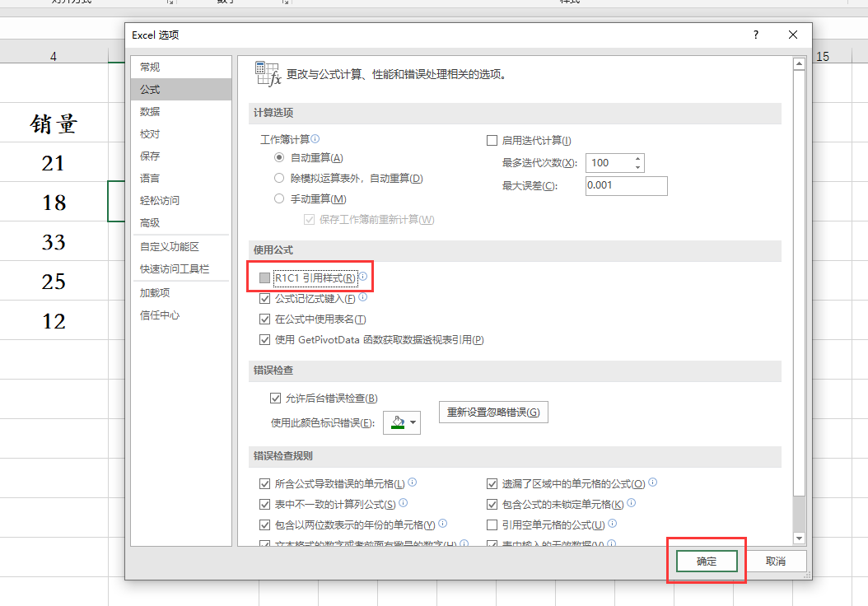Confirm the dialog with 确定
The image size is (868, 606).
pos(707,562)
